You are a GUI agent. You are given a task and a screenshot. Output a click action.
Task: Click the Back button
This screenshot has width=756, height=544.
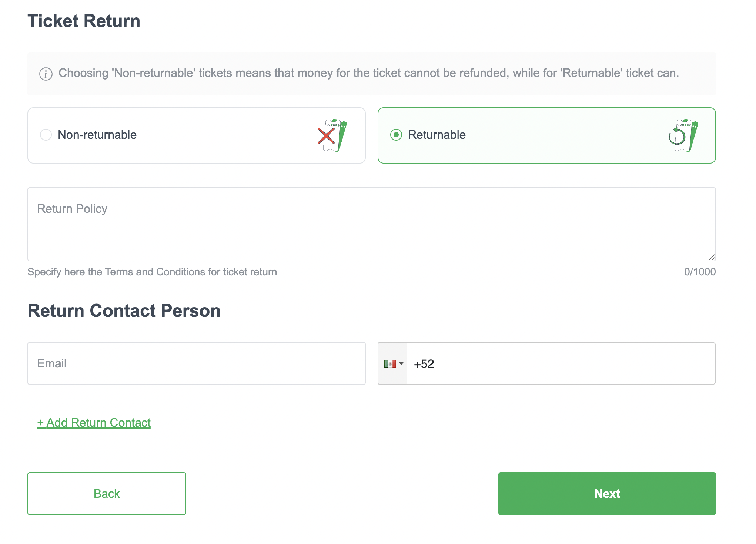pos(106,493)
